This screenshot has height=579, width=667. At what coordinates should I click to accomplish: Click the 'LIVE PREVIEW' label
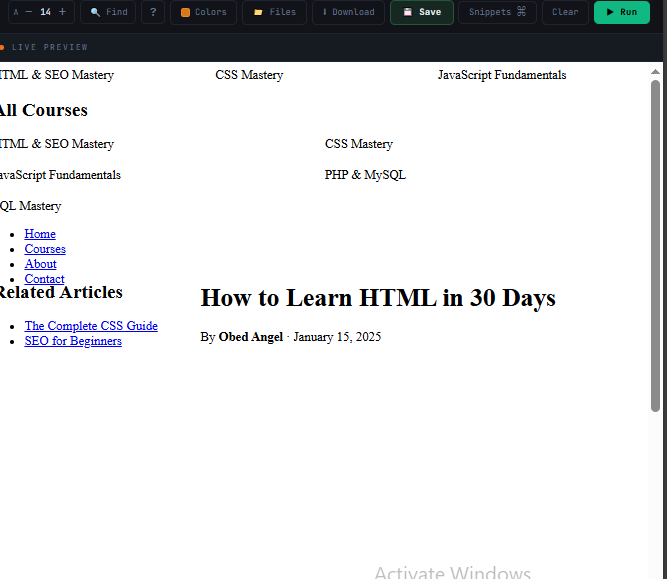coord(50,47)
